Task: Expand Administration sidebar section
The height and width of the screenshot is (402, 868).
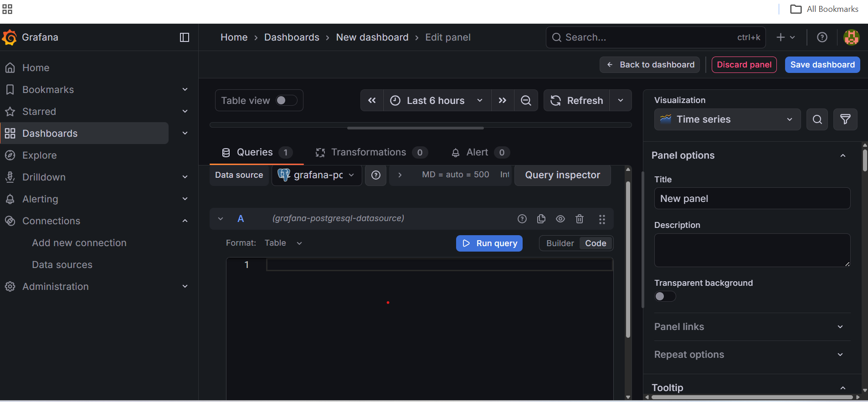Action: coord(185,287)
